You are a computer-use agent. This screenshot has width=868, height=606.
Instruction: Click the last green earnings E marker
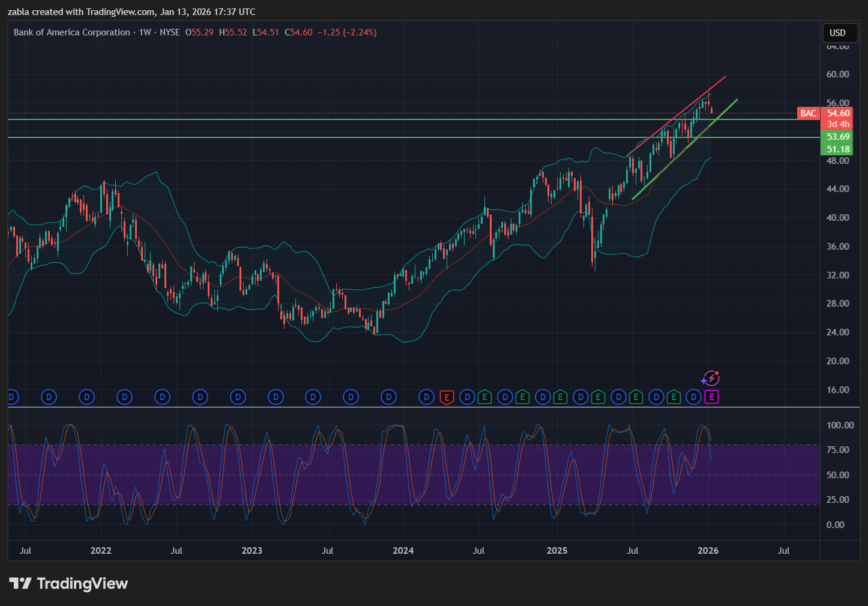coord(674,397)
